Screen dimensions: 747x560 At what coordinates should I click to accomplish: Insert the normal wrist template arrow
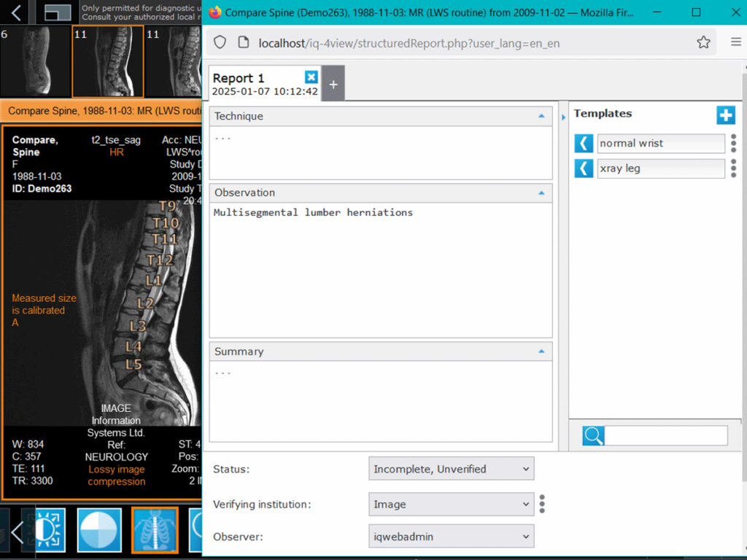[584, 143]
